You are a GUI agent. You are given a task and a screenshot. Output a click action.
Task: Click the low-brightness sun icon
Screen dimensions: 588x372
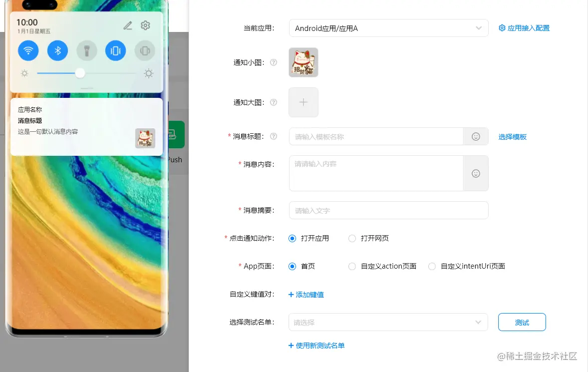tap(25, 73)
